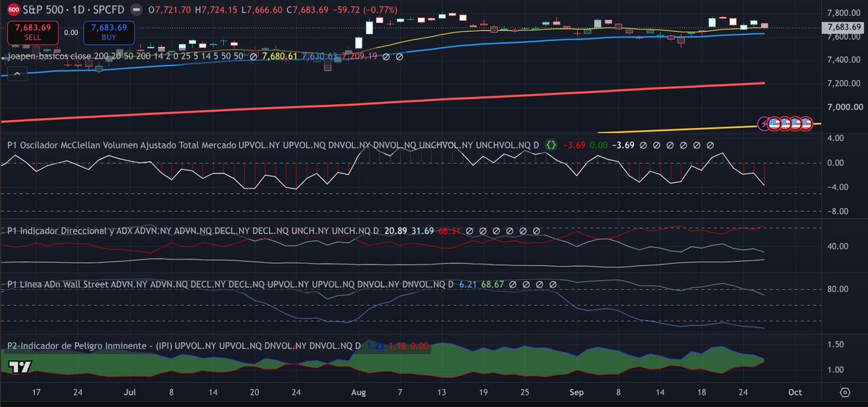The image size is (868, 407).
Task: Click the 1.50 IPI axis label
Action: 836,345
